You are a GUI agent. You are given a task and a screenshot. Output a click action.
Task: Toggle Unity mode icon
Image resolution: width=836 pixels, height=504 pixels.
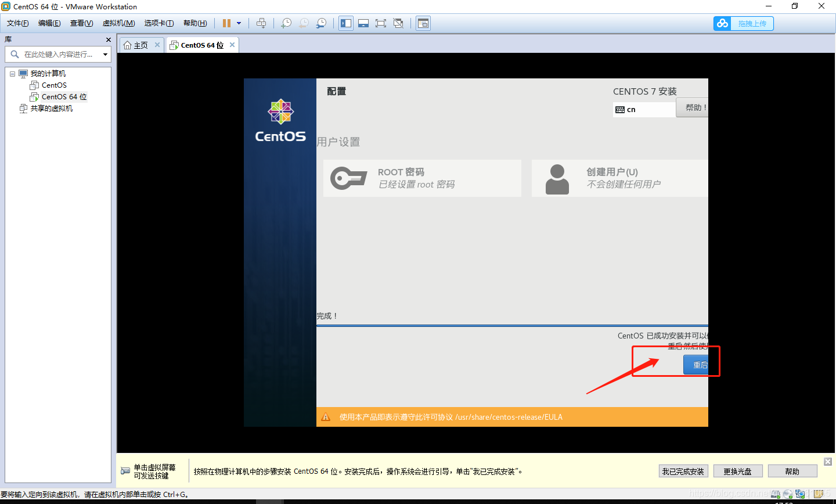(x=398, y=23)
